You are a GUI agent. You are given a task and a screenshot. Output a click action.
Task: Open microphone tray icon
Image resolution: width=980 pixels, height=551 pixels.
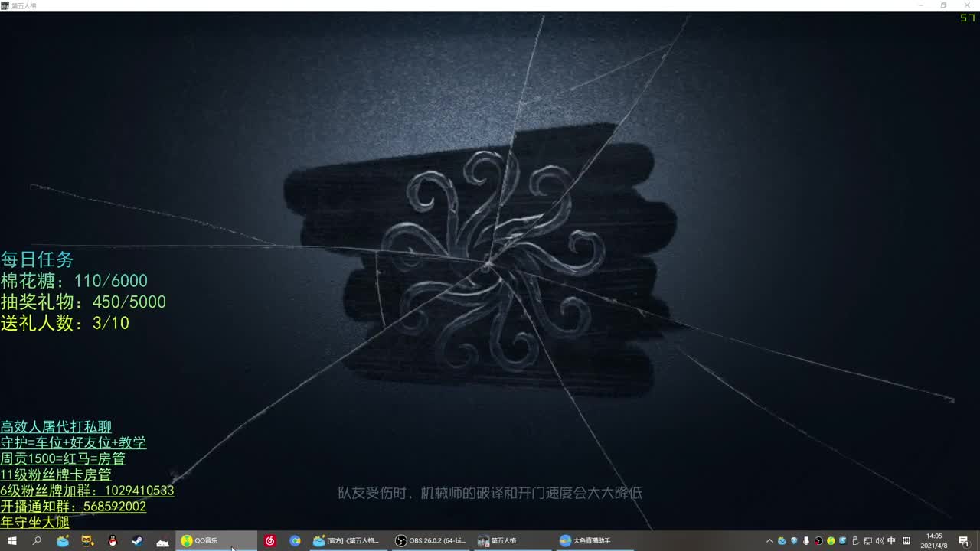pos(806,541)
